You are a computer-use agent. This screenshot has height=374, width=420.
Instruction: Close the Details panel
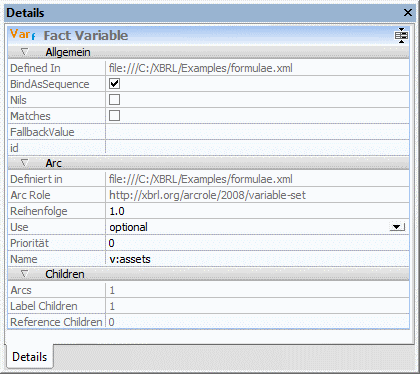coord(408,13)
